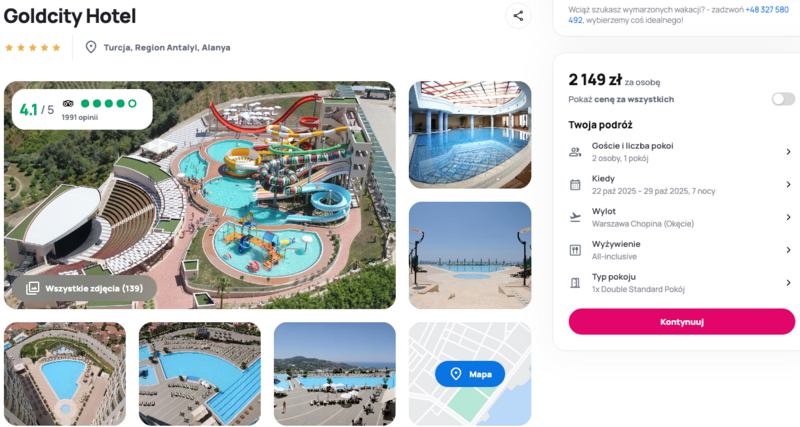Open the Wyżywienie All-inclusive options chevron

pyautogui.click(x=788, y=250)
